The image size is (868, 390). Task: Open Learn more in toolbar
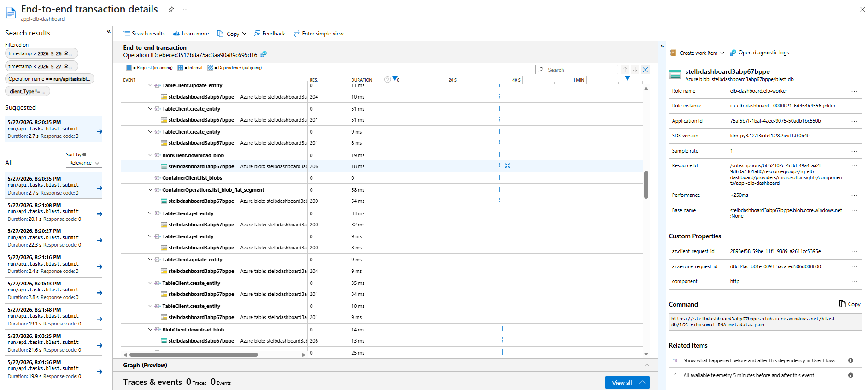191,34
